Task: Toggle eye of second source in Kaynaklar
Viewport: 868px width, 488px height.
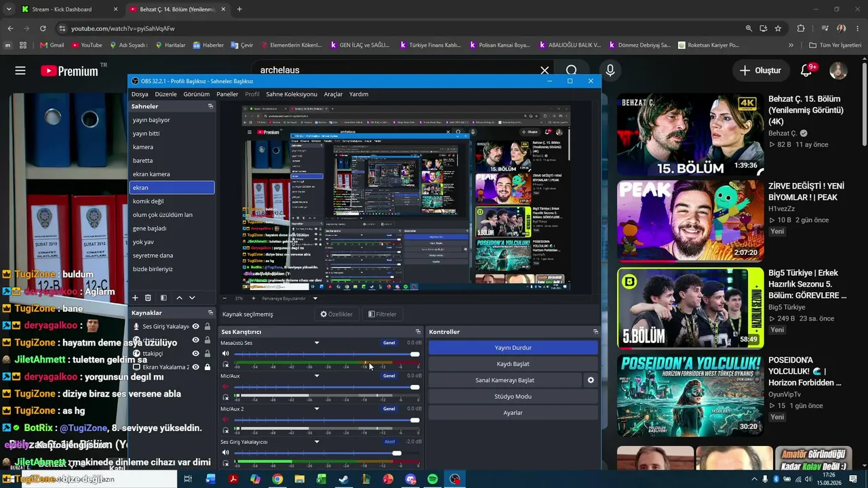Action: (195, 340)
